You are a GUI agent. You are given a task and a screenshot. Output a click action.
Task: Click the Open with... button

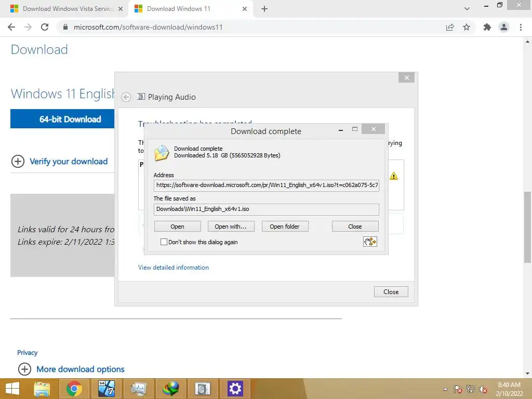tap(231, 227)
